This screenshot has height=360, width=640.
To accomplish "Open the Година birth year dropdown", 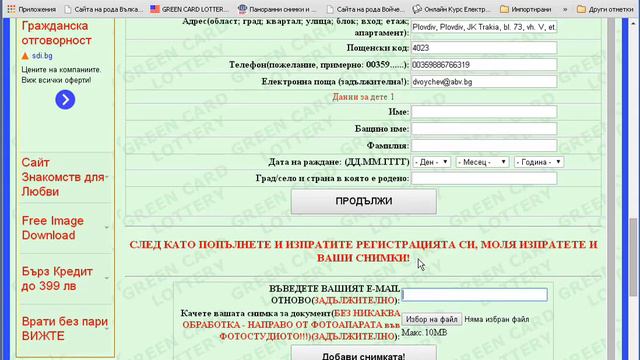I will coord(539,162).
